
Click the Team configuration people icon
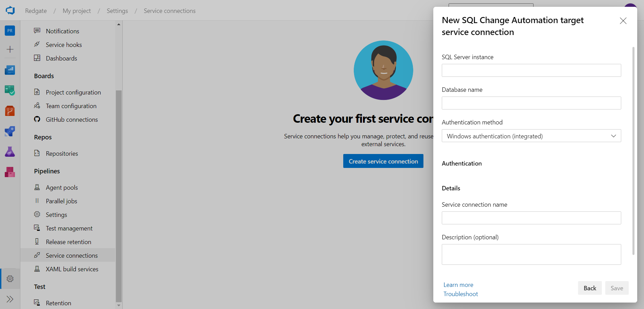[x=37, y=106]
